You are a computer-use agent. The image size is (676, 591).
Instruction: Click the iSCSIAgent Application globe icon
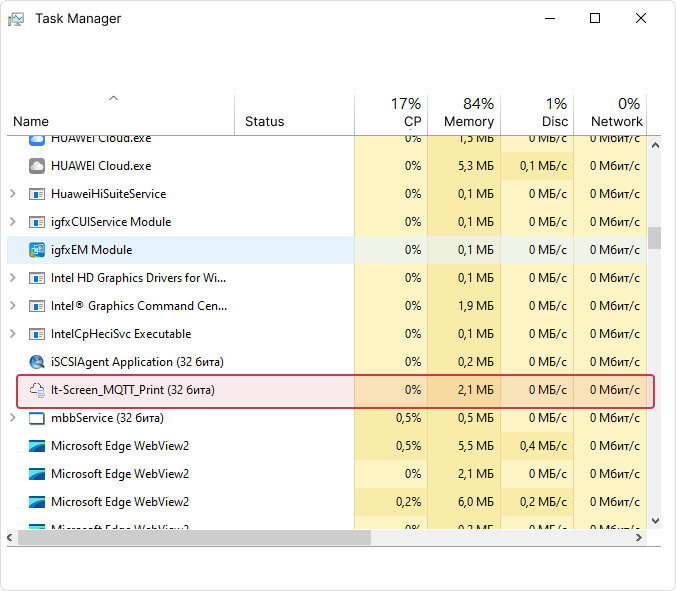tap(37, 362)
